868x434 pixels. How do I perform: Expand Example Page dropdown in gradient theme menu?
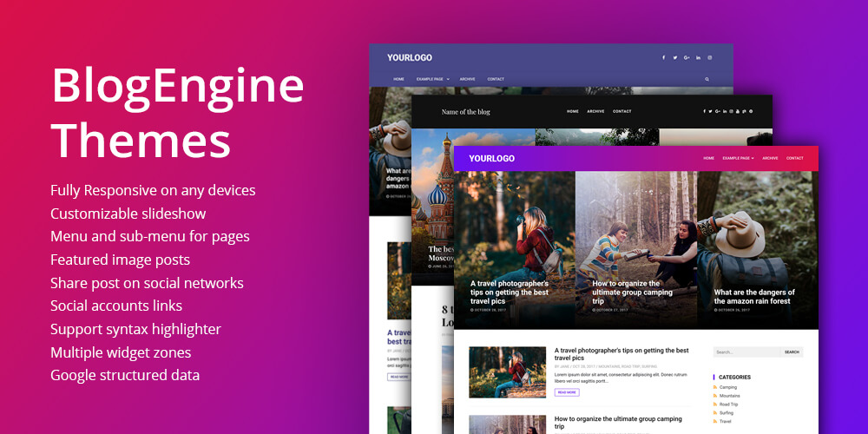coord(738,158)
